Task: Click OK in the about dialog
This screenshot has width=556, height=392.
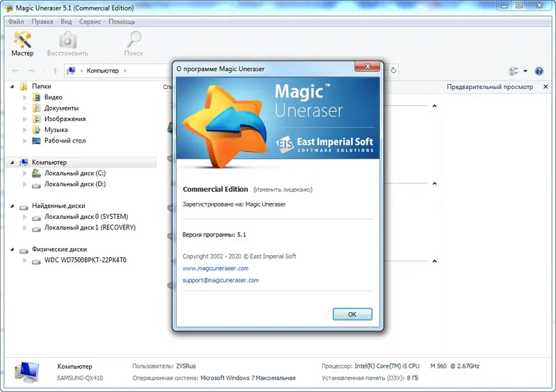Action: pyautogui.click(x=352, y=314)
